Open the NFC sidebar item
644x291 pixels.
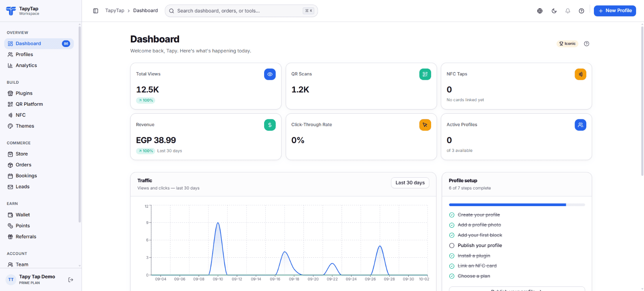(x=39, y=115)
